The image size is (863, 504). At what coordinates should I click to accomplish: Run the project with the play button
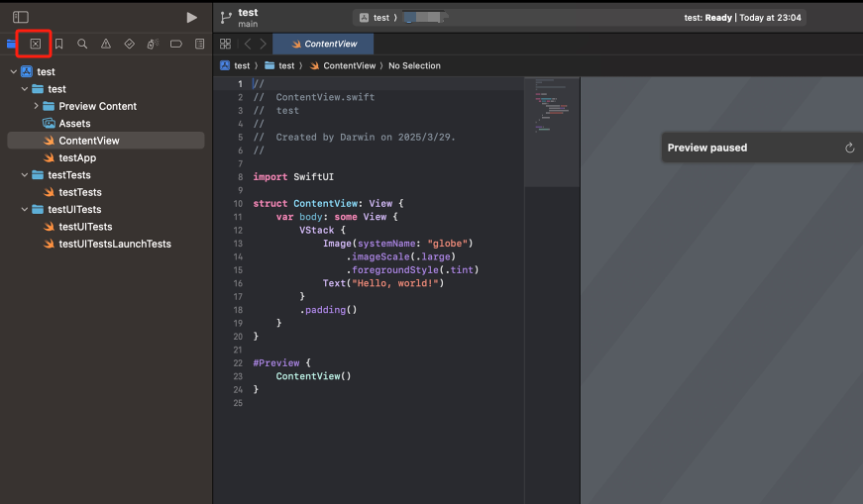(191, 18)
